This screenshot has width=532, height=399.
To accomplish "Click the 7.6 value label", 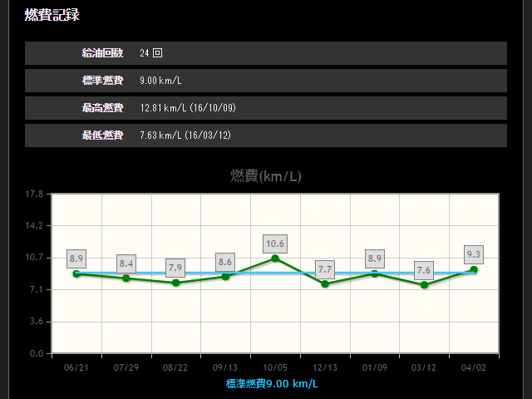I will (424, 270).
